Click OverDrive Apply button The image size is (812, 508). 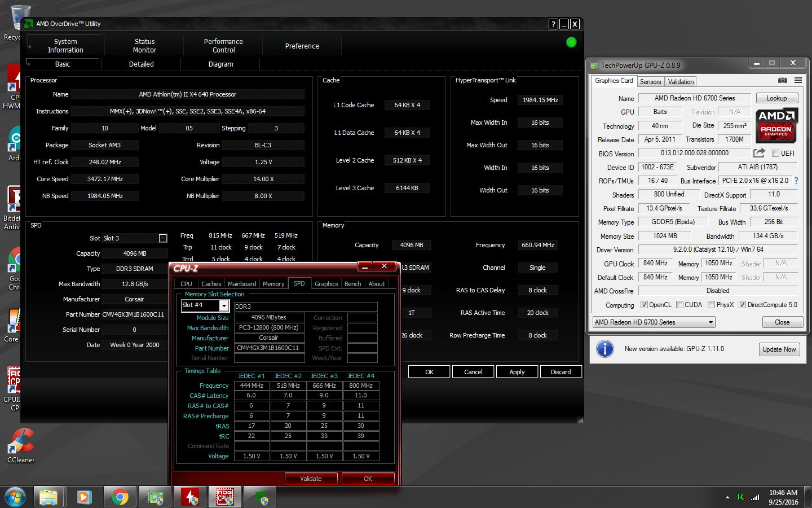517,372
